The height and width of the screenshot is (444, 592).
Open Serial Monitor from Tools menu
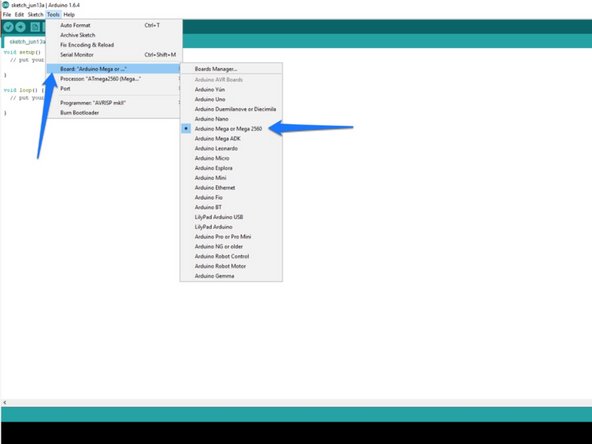114,55
